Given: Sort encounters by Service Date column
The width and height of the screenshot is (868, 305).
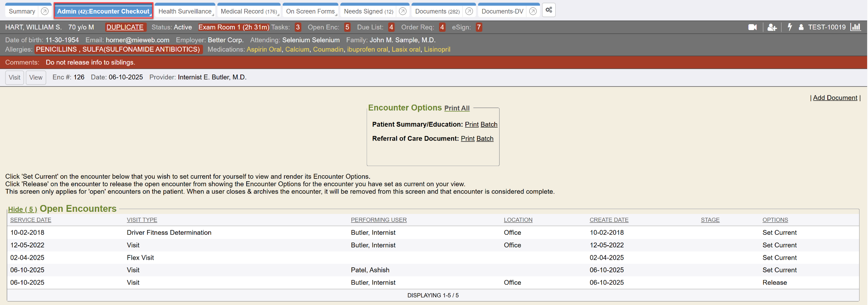Looking at the screenshot, I should [31, 220].
